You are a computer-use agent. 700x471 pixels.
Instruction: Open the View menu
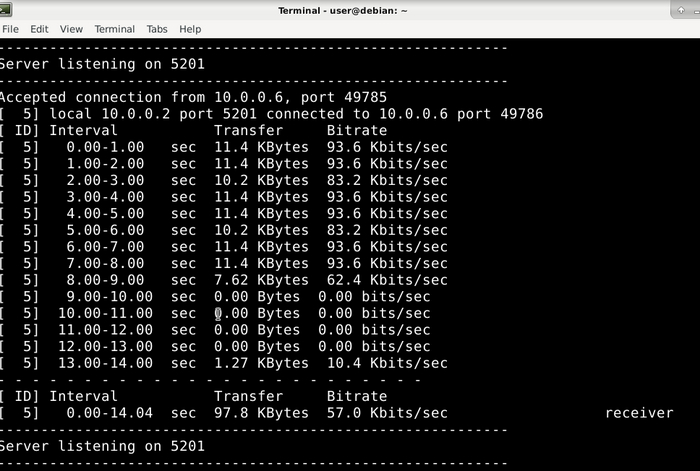coord(71,29)
